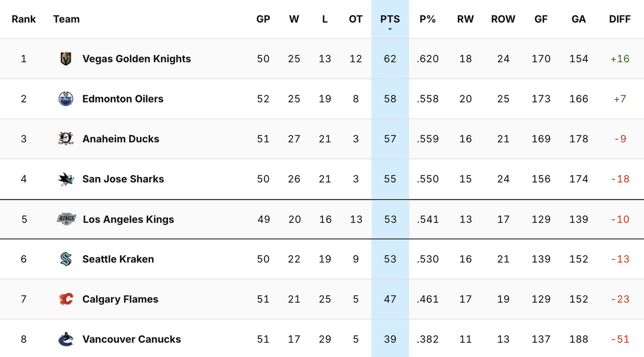644x357 pixels.
Task: Sort standings by the L column
Action: pos(325,19)
